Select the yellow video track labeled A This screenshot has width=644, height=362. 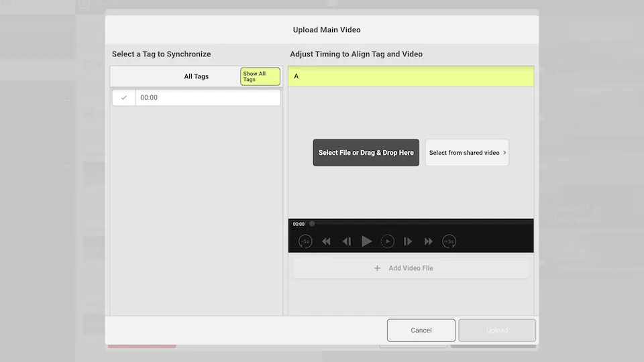pos(411,76)
